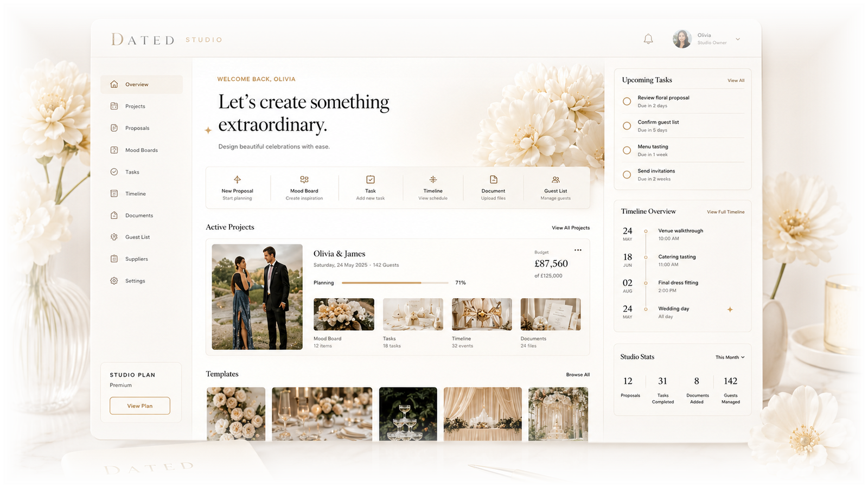Select the white roses template thumbnail
This screenshot has height=488, width=868.
tap(236, 414)
